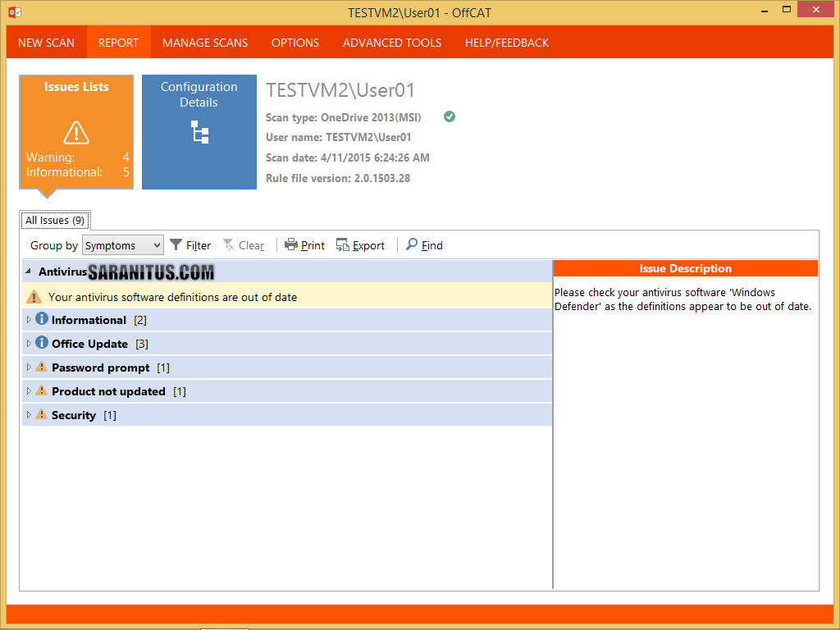Viewport: 840px width, 630px height.
Task: Expand the Security group
Action: point(29,414)
